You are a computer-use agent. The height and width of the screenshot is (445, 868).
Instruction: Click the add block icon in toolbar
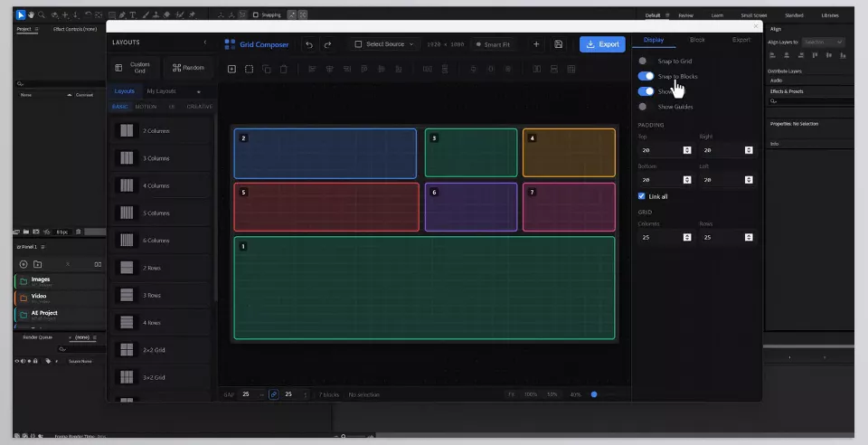[x=232, y=69]
